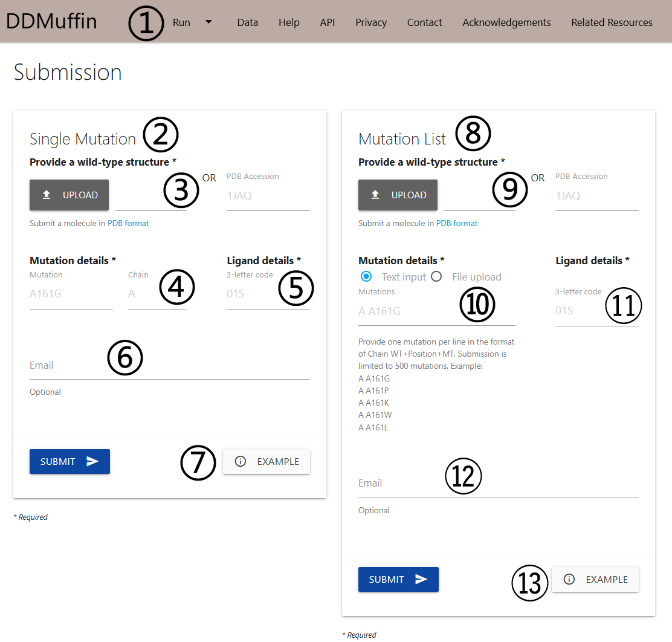Click info icon on Single Mutation Example button
This screenshot has width=672, height=642.
pyautogui.click(x=240, y=461)
